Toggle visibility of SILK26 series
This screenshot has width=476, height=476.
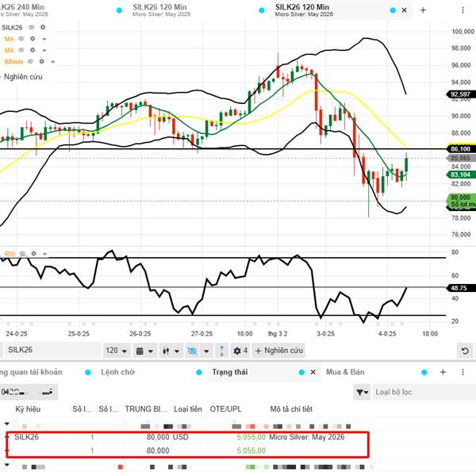32,27
